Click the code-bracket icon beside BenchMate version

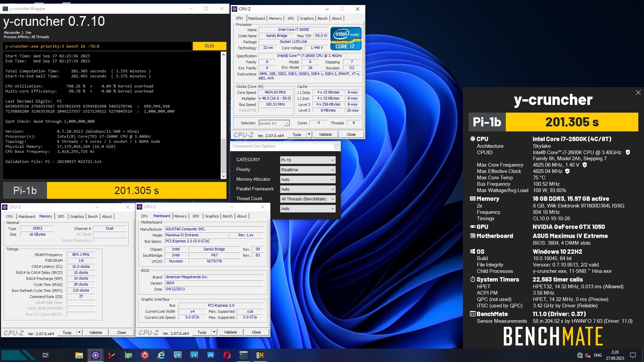coord(473,314)
